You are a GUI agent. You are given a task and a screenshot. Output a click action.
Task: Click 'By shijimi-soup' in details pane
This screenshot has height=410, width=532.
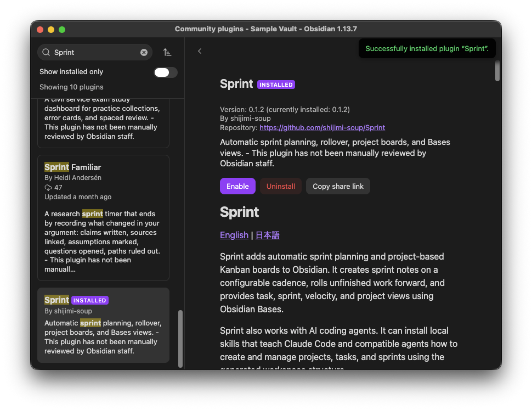(x=245, y=118)
